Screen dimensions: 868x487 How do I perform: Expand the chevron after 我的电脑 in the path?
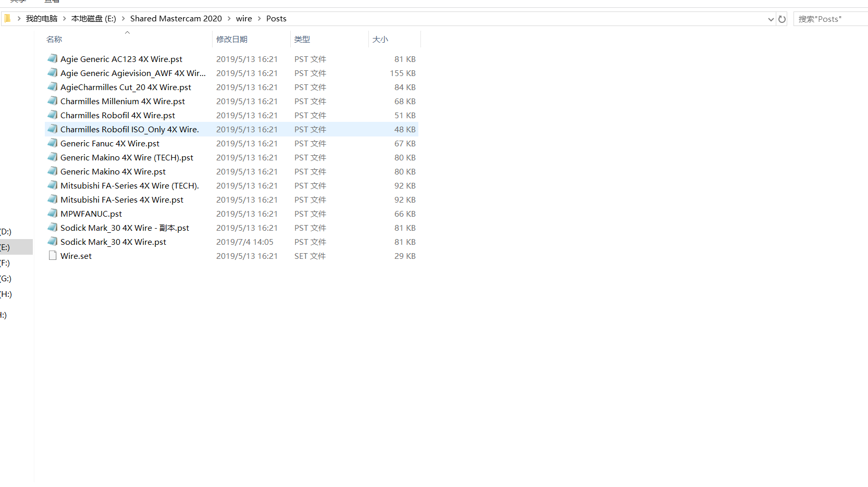pyautogui.click(x=65, y=19)
